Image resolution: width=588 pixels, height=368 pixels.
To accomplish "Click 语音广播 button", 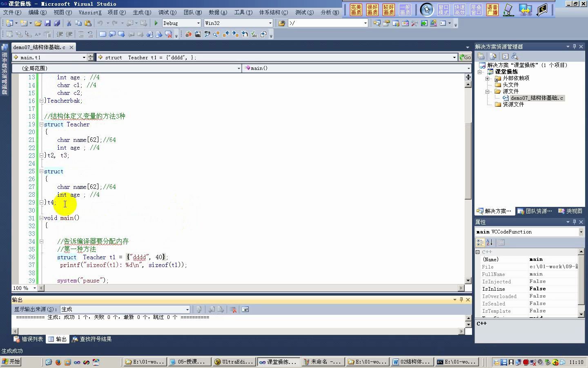I will coord(492,10).
